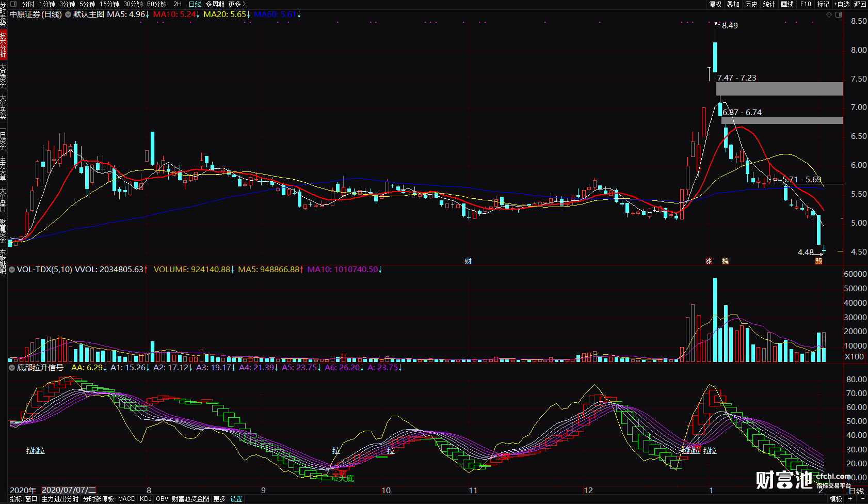Switch to the MACD indicator tab
Image resolution: width=868 pixels, height=504 pixels.
[x=126, y=499]
